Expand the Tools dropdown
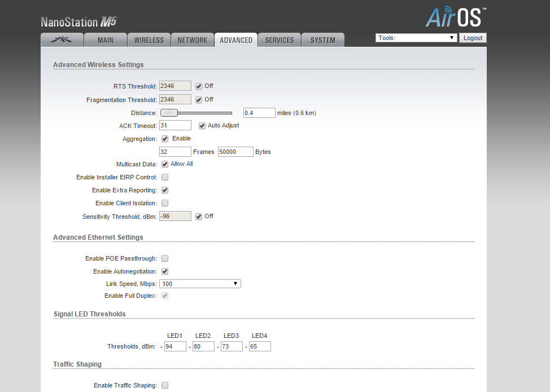Screen dimensions: 550x392 coord(416,38)
